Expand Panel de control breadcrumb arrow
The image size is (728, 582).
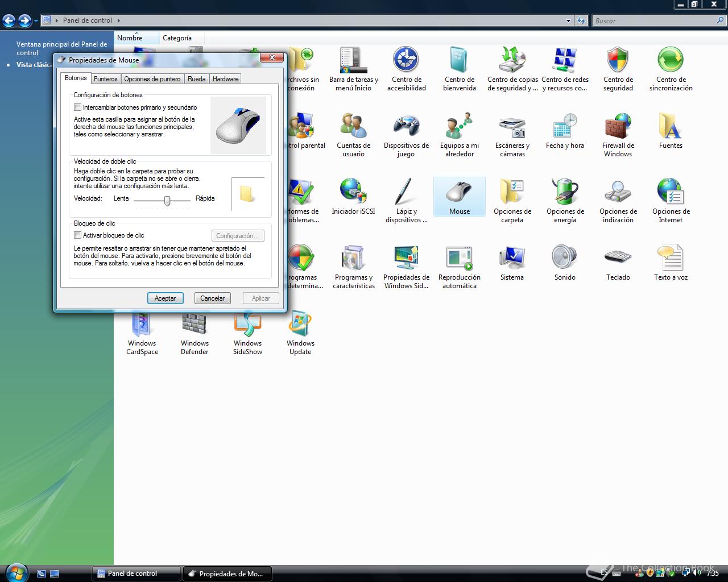click(119, 20)
